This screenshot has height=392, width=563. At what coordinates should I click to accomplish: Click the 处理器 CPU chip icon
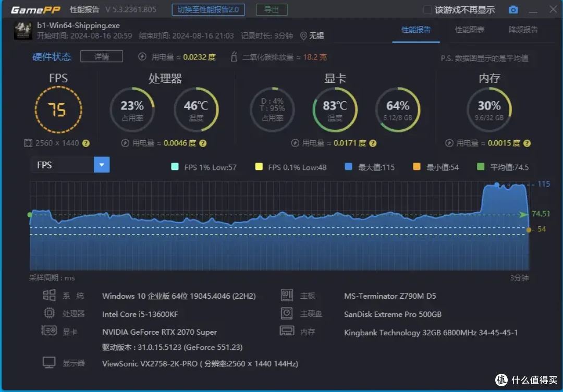coord(49,313)
